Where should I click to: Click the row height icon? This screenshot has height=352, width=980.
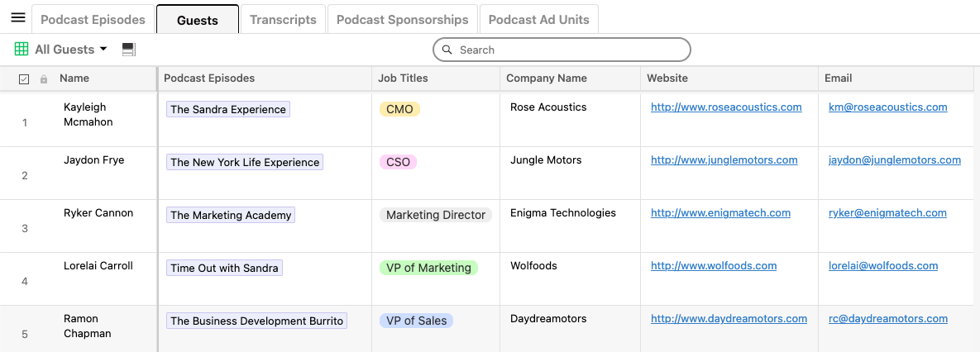[128, 50]
